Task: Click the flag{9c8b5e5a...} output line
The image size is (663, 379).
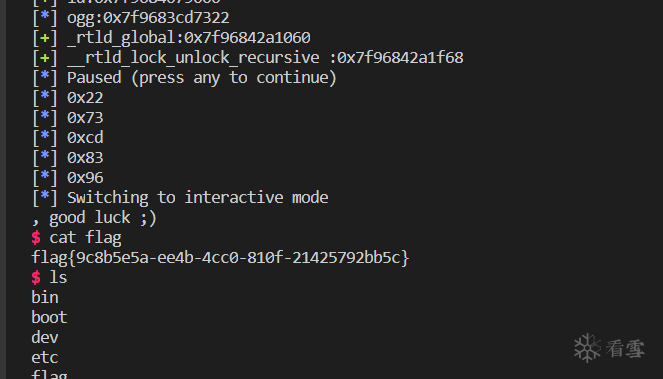Action: [220, 258]
